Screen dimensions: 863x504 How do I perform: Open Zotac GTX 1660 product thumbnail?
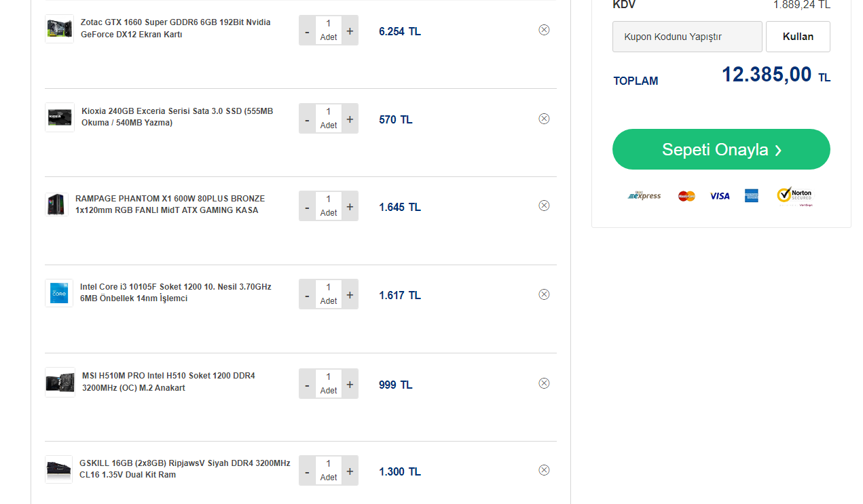point(60,29)
